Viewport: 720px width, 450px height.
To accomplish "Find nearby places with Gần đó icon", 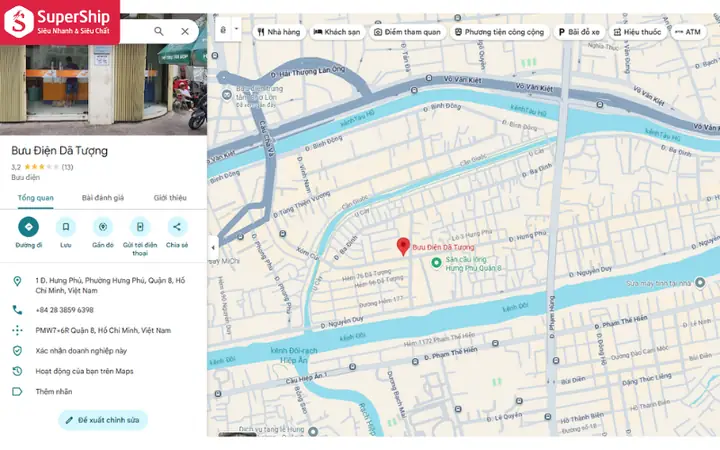I will tap(103, 227).
